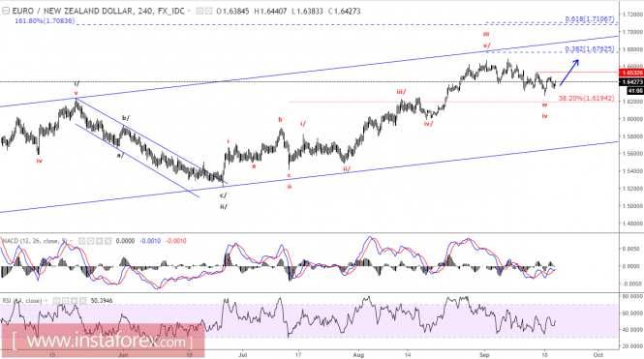Click high value H1.64407

pyautogui.click(x=270, y=11)
